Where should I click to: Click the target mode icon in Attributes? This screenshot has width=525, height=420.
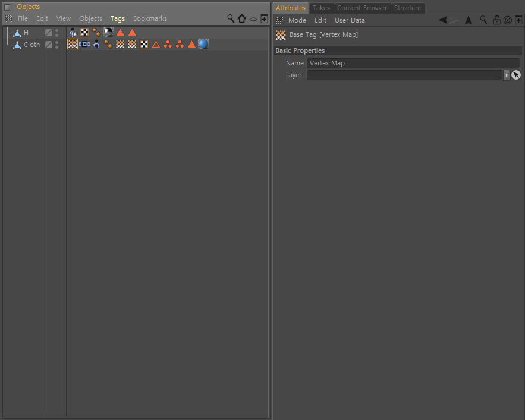(x=508, y=20)
